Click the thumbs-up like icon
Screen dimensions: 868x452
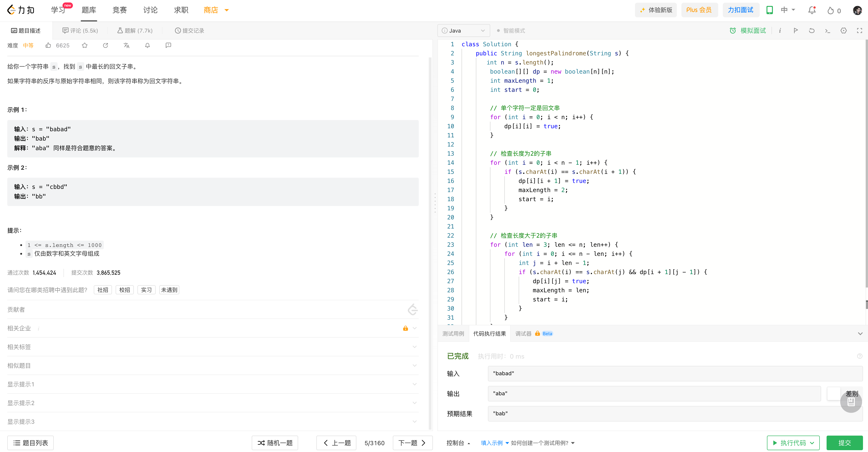(x=48, y=45)
